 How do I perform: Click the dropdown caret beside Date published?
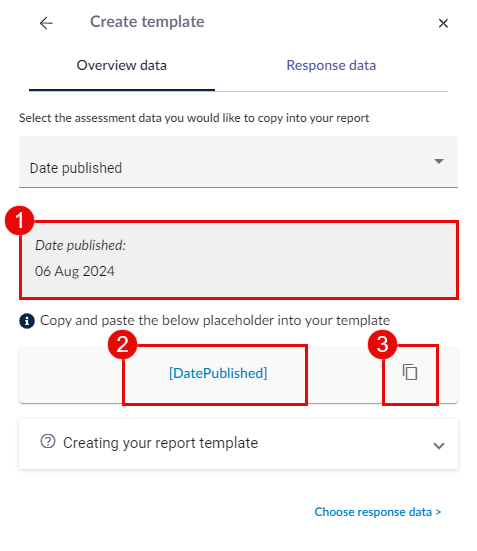click(439, 161)
